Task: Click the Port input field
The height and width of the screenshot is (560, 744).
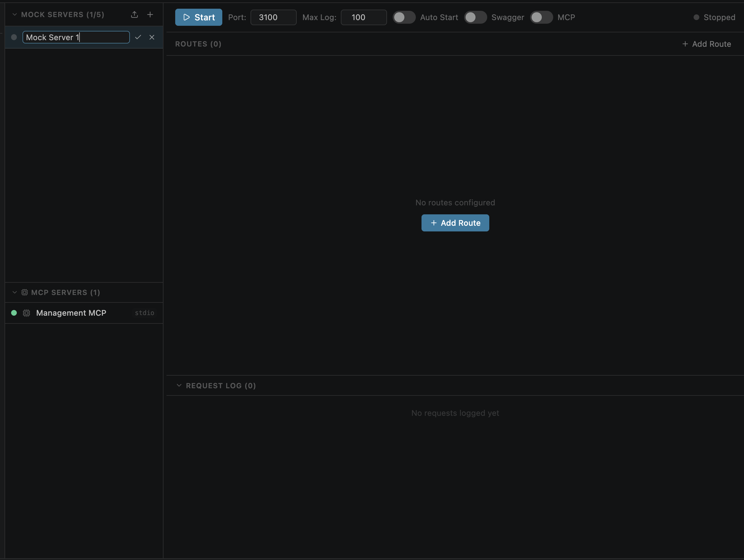Action: 274,17
